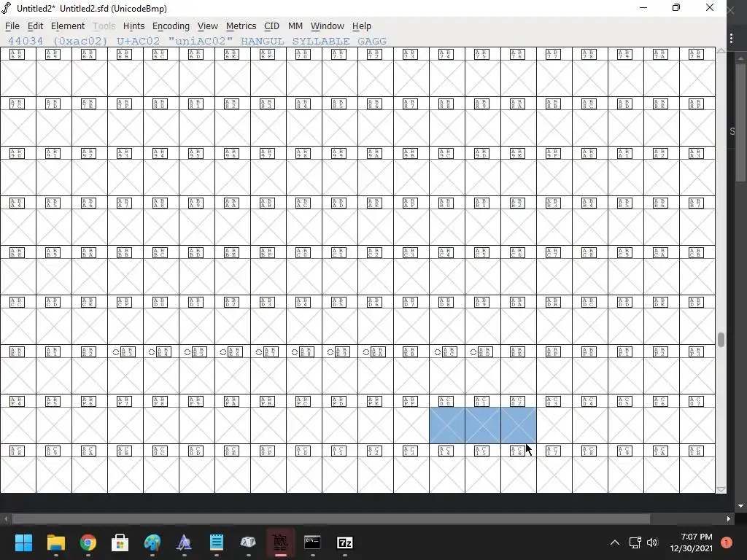Select glyph cell AB7B in top row
Viewport: 747px width, 560px height.
697,78
